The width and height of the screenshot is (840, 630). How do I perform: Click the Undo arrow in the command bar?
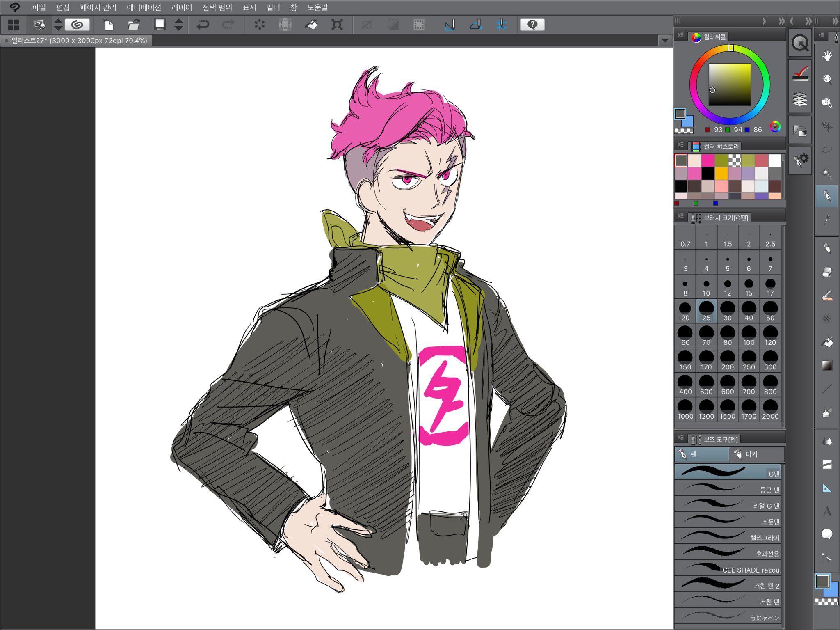point(203,25)
